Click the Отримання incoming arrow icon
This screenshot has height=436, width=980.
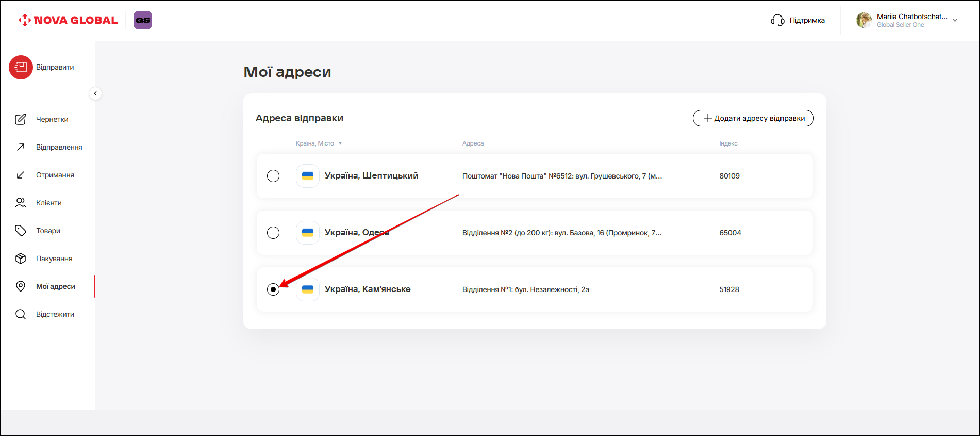[x=21, y=175]
